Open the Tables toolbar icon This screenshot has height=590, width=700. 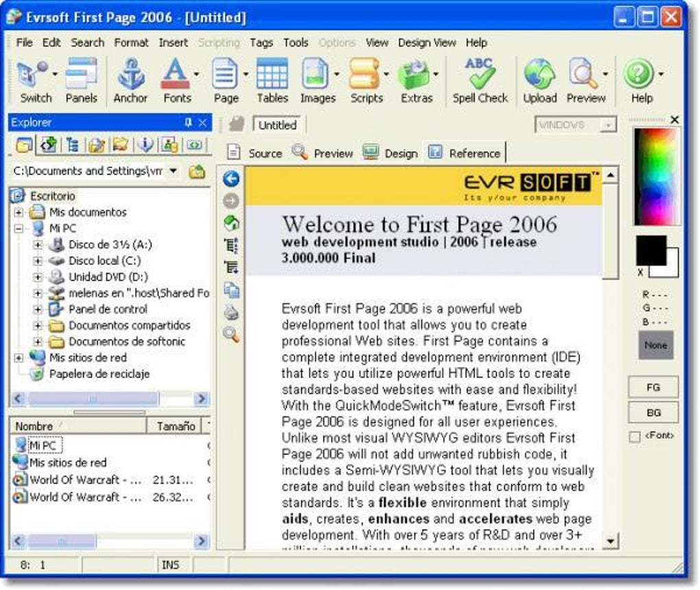(272, 73)
